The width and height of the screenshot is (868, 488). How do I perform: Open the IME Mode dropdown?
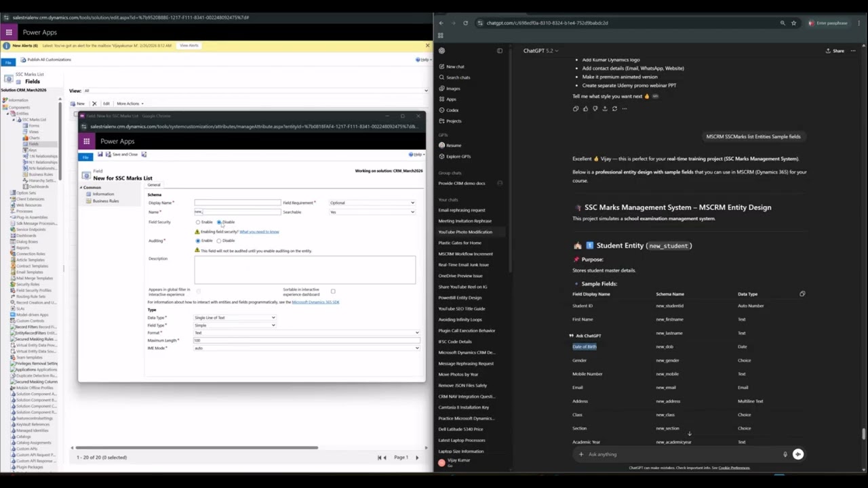click(x=307, y=348)
